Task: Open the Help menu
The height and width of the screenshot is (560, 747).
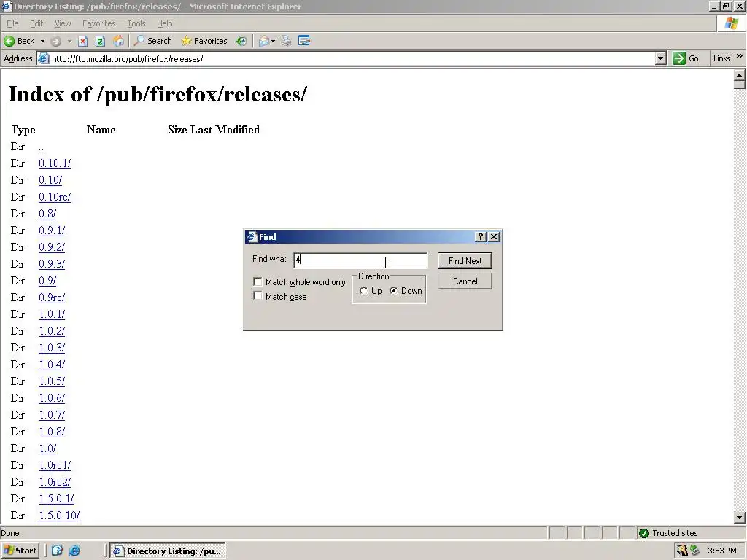Action: tap(164, 23)
